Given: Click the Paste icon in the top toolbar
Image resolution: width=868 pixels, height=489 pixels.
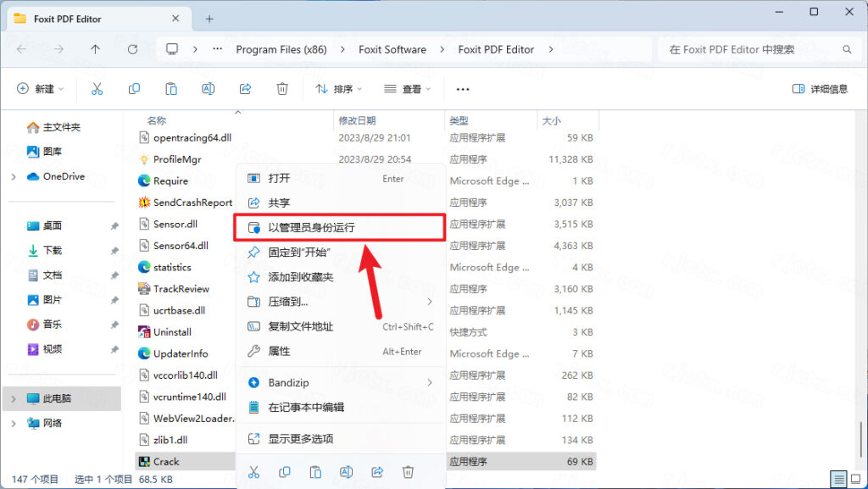Looking at the screenshot, I should 171,88.
